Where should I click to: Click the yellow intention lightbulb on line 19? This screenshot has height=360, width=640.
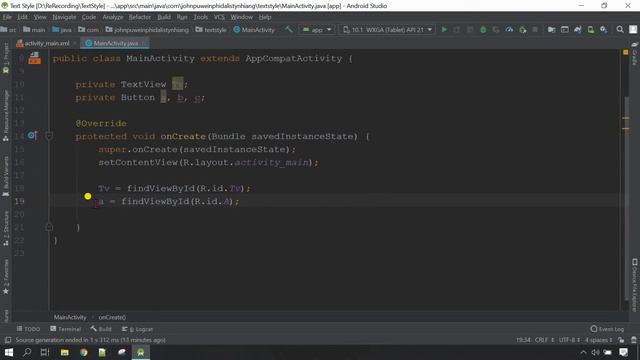tap(88, 196)
